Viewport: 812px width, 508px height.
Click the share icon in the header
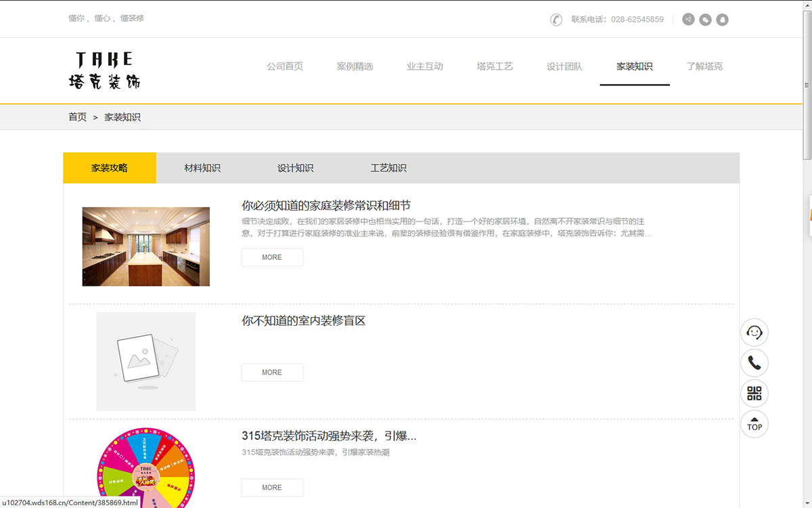coord(688,20)
